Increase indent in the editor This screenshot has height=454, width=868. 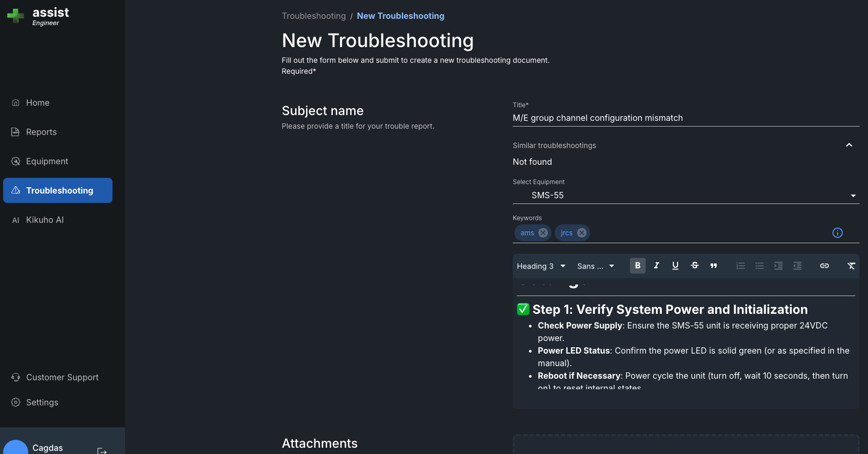click(x=778, y=266)
